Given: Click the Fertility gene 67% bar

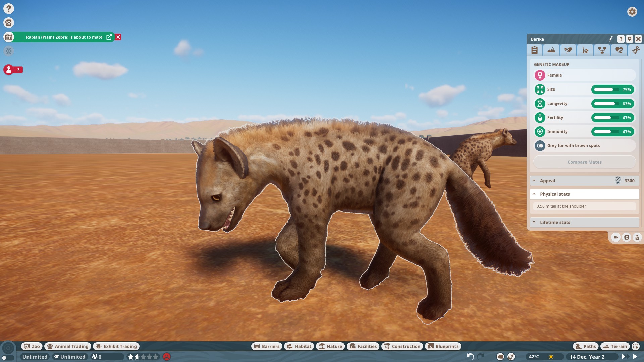Looking at the screenshot, I should point(612,118).
